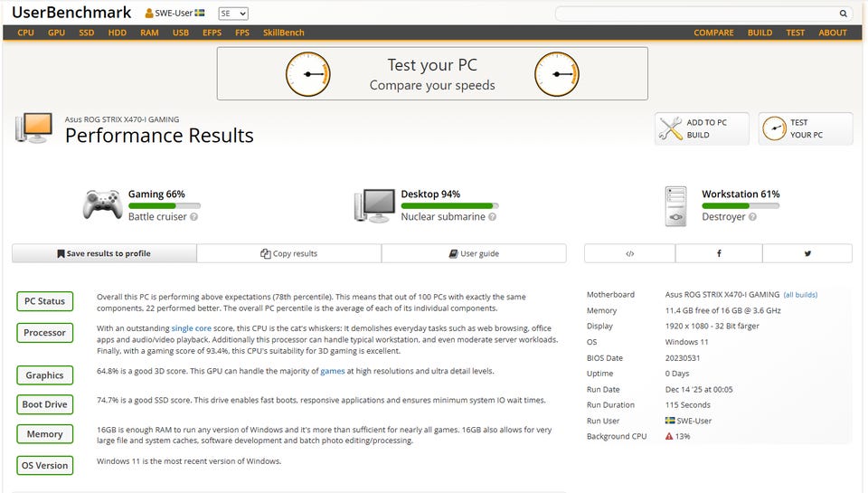The height and width of the screenshot is (493, 868).
Task: Click the right speedometer gauge in banner
Action: click(x=557, y=74)
